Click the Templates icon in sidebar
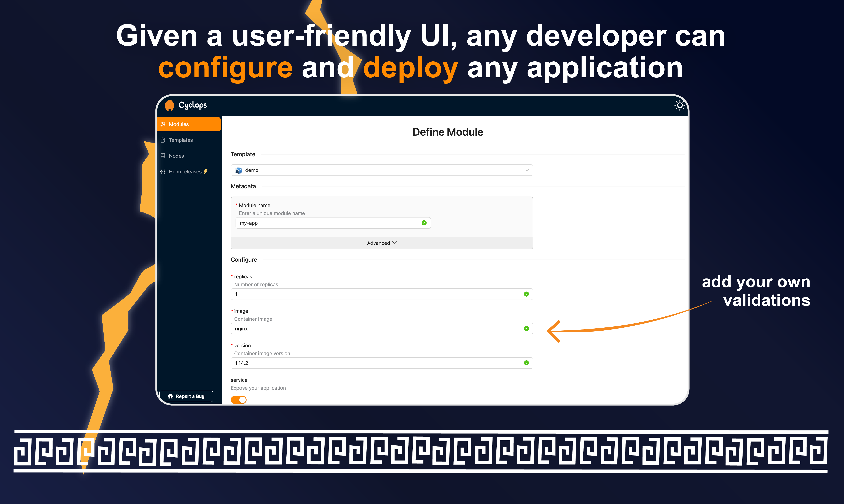The height and width of the screenshot is (504, 844). [x=163, y=140]
